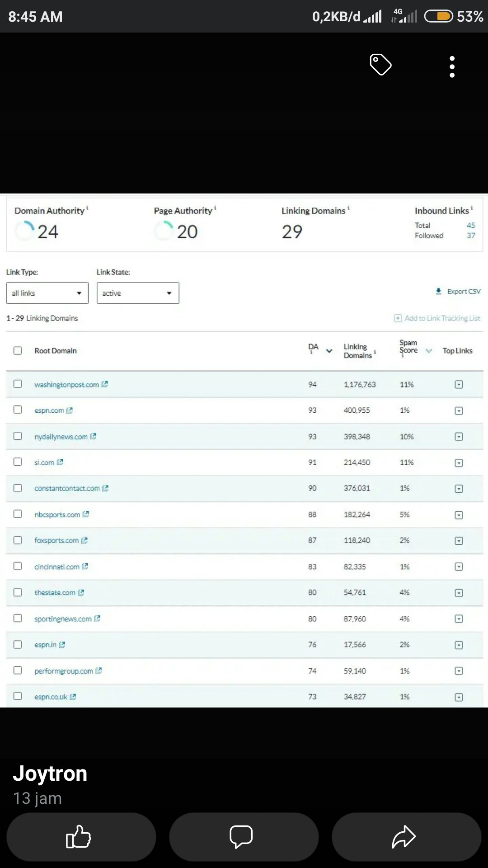
Task: Click external link icon next to espn.in
Action: coord(62,645)
